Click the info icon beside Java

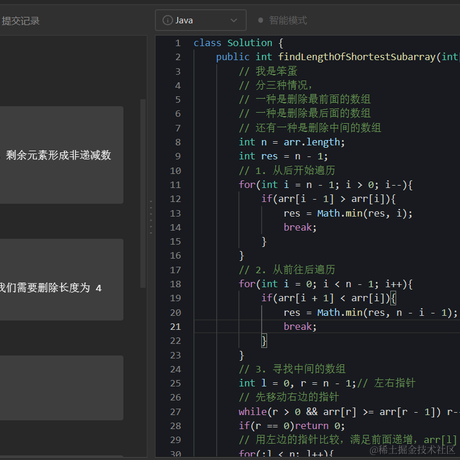(167, 20)
